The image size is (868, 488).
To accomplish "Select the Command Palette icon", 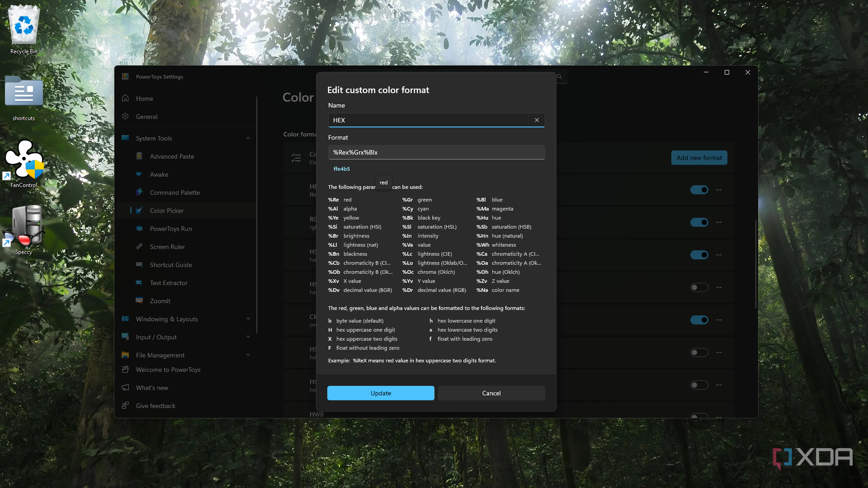I will 139,192.
